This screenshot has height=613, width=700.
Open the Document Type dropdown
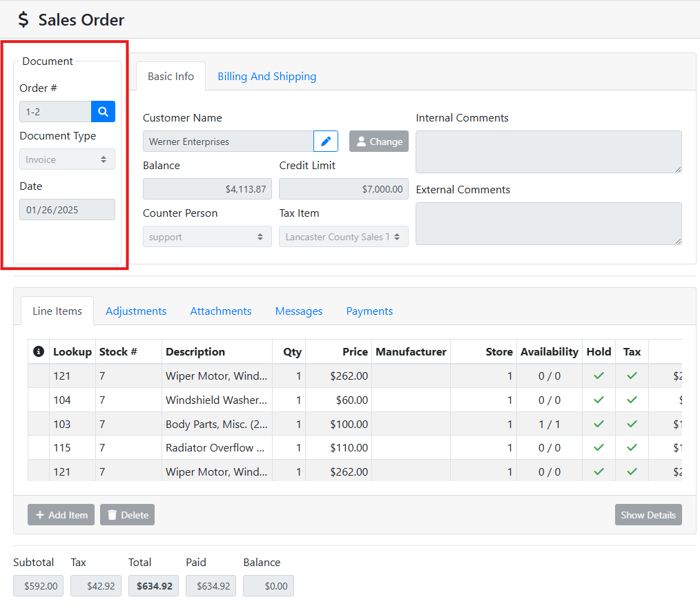(x=67, y=159)
